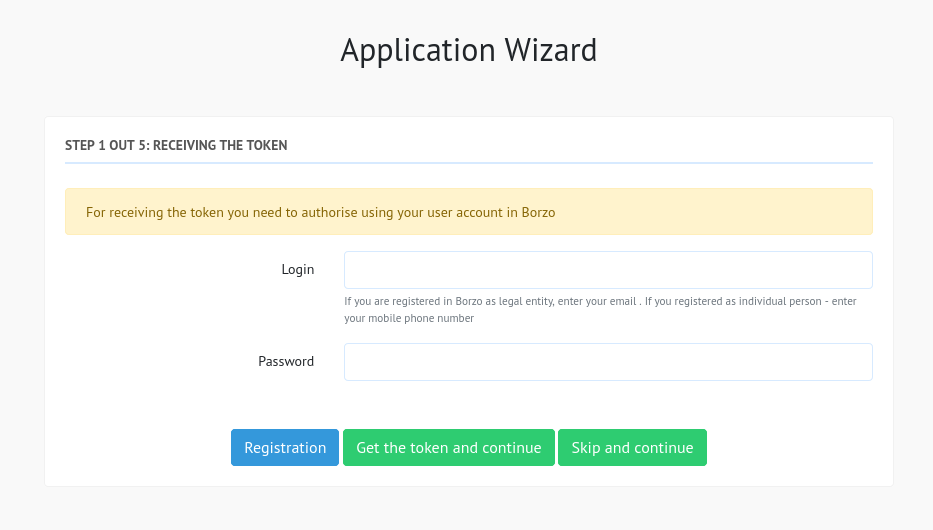Screen dimensions: 933x530
Task: Click the word Borzo in yellow banner
Action: [x=538, y=212]
